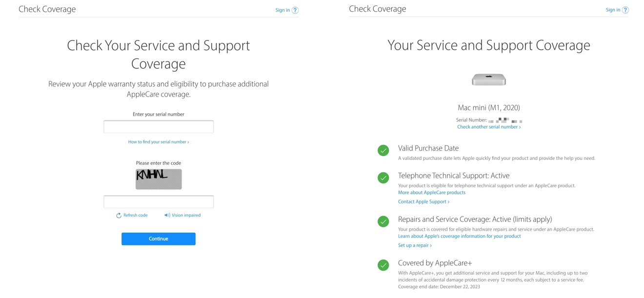Click the Enter your serial number label
Image resolution: width=644 pixels, height=298 pixels.
[x=159, y=114]
